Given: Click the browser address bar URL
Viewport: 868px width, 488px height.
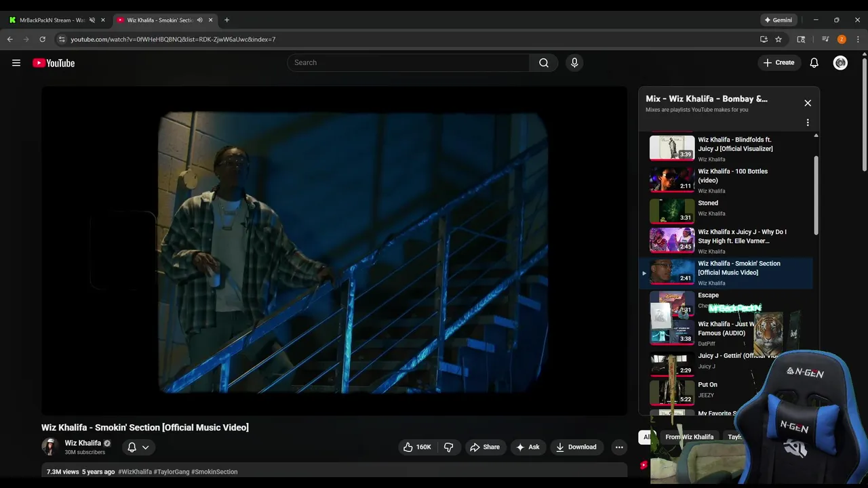Looking at the screenshot, I should point(173,39).
